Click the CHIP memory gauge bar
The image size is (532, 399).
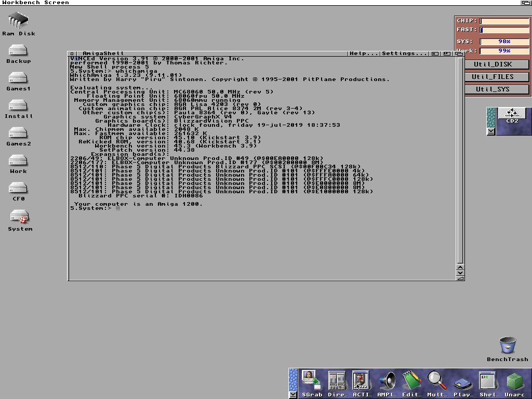coord(504,21)
